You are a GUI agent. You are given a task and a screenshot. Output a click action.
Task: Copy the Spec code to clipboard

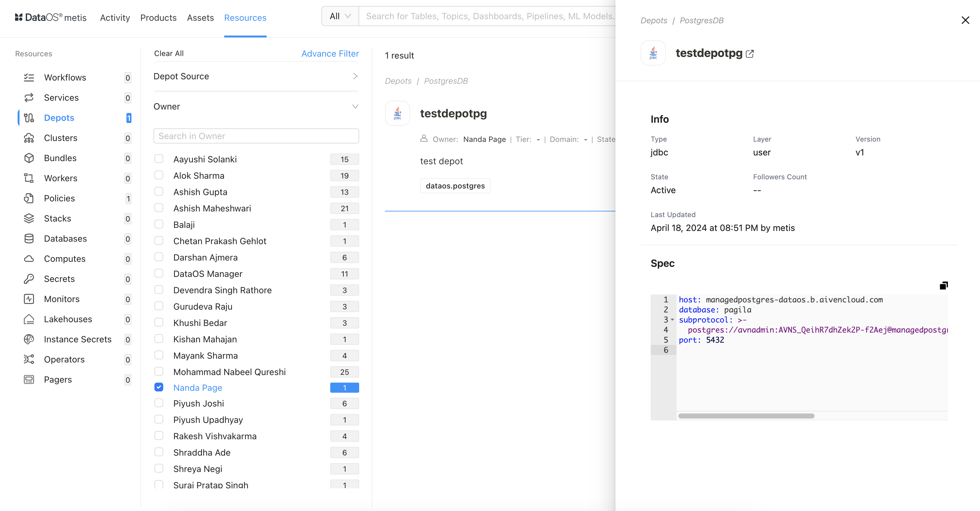(x=944, y=286)
